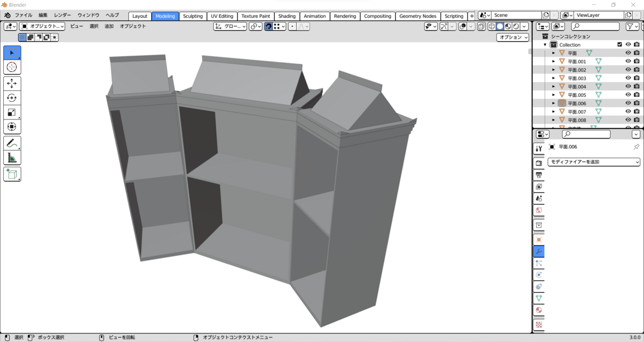This screenshot has width=644, height=342.
Task: Open the Modifier properties wrench tab
Action: [x=539, y=251]
